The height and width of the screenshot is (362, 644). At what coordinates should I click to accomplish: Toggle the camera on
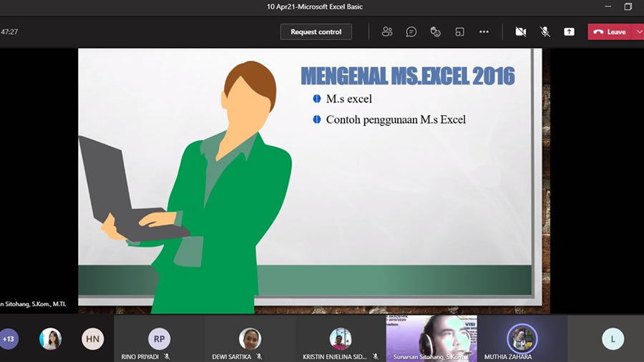tap(520, 31)
